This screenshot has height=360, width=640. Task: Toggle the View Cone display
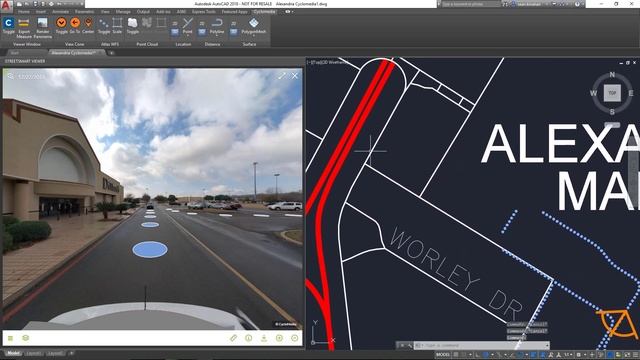[x=61, y=25]
